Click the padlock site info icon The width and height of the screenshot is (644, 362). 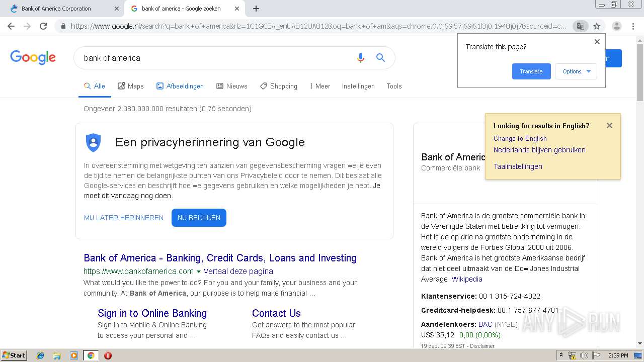(63, 26)
